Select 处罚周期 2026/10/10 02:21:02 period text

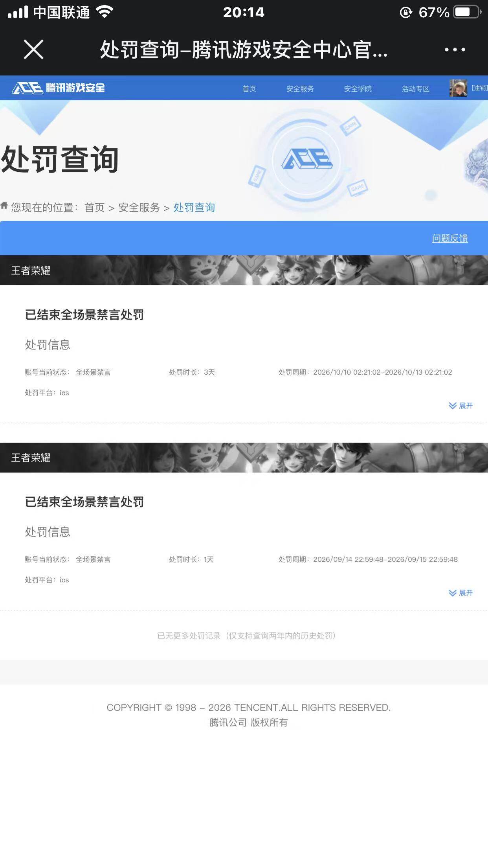(365, 372)
